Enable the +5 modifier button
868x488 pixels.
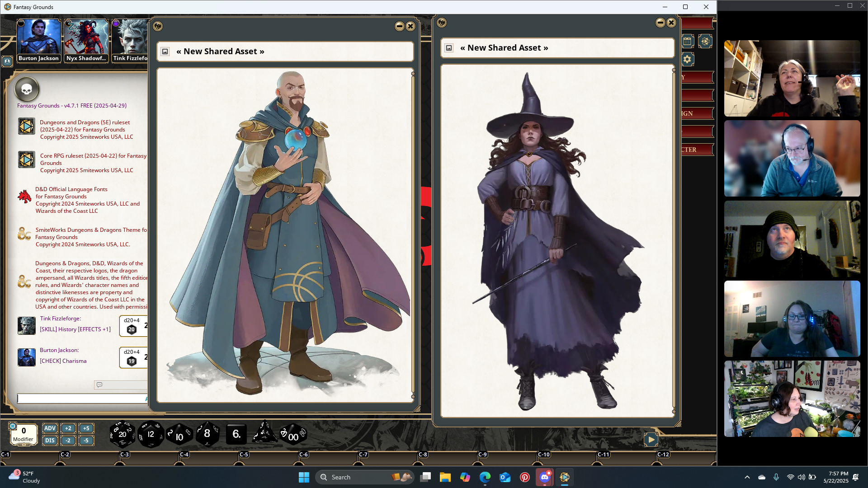click(86, 428)
